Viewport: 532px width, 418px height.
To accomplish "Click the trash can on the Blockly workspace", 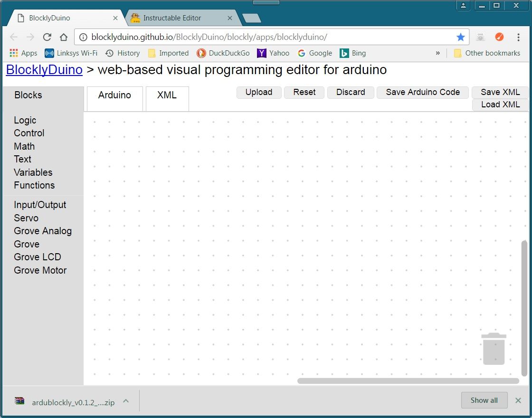I will pyautogui.click(x=493, y=349).
